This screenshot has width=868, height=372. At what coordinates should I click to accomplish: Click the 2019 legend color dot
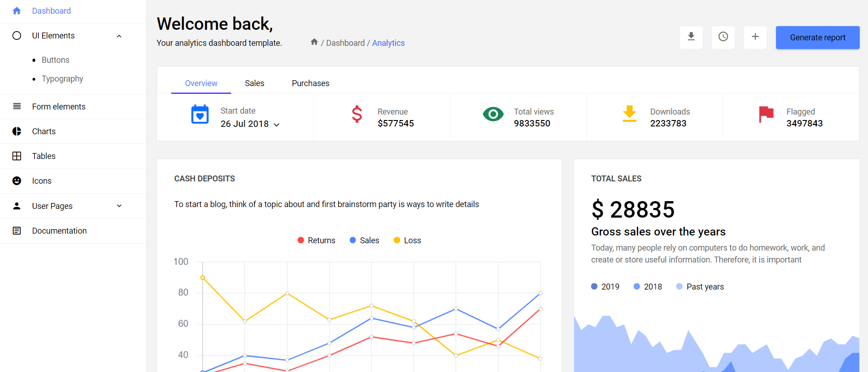594,286
